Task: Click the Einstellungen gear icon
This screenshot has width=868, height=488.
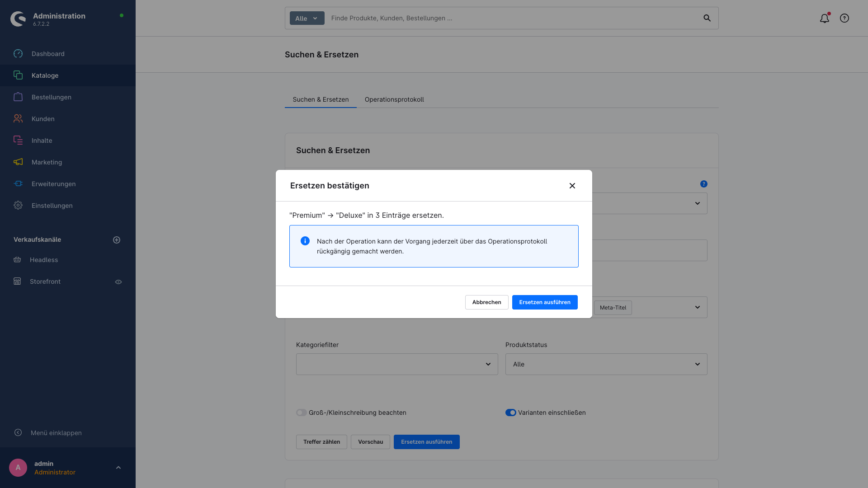Action: point(18,206)
